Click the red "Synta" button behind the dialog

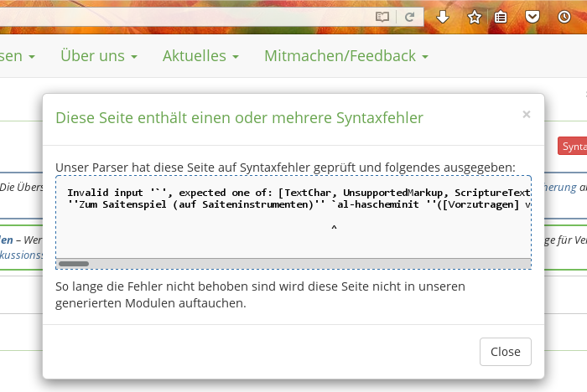572,147
